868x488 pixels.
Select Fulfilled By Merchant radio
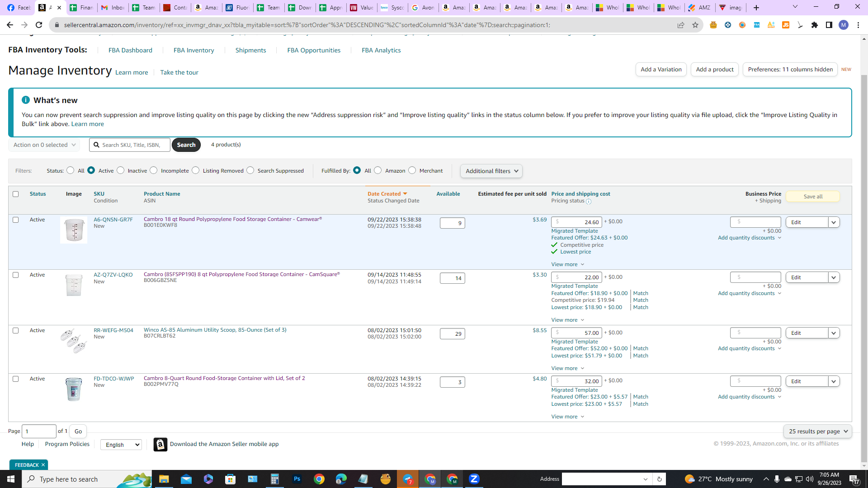(x=412, y=170)
